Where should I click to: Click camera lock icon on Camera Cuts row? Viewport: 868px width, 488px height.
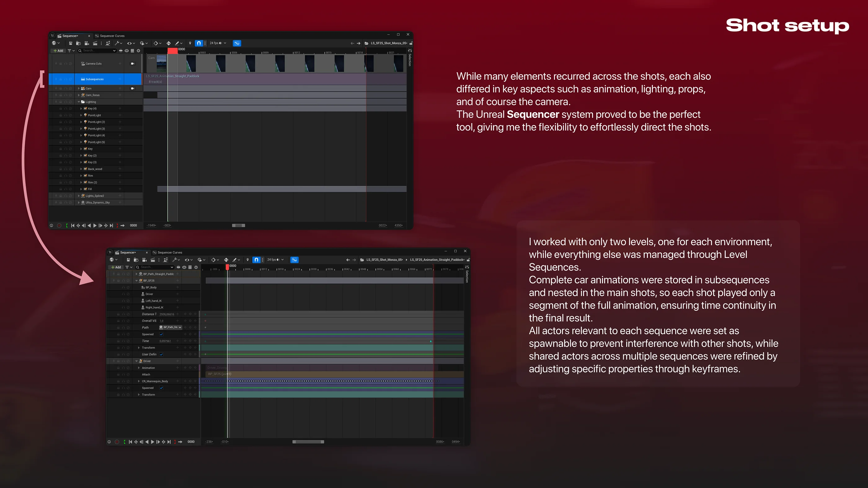pos(132,63)
